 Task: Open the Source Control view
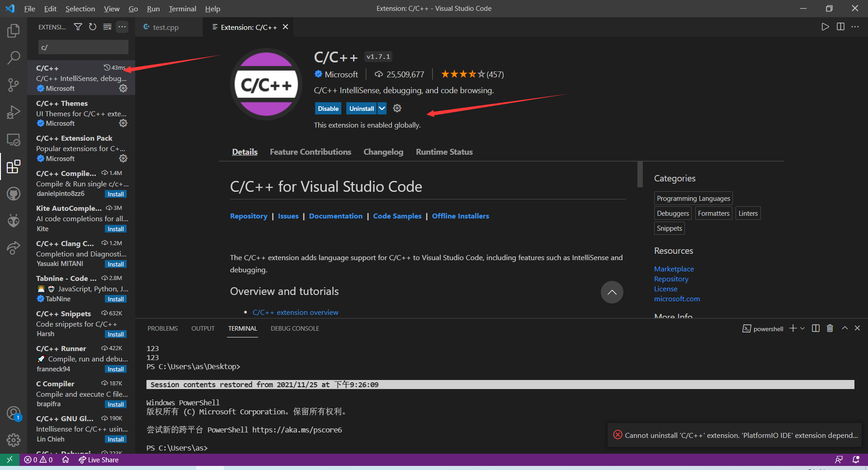tap(14, 85)
